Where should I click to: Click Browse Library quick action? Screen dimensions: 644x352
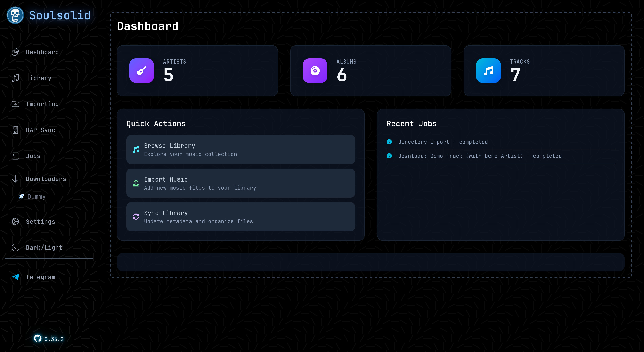(241, 149)
